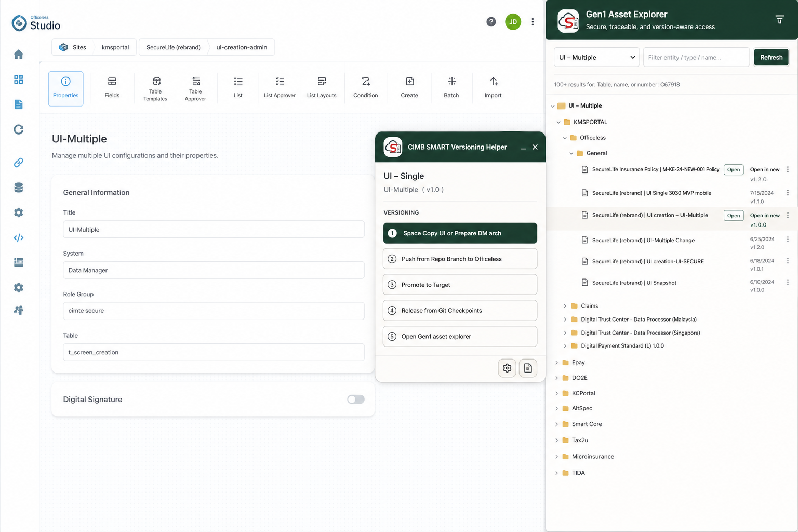
Task: Open the document button in the Versioning Helper footer
Action: click(528, 368)
